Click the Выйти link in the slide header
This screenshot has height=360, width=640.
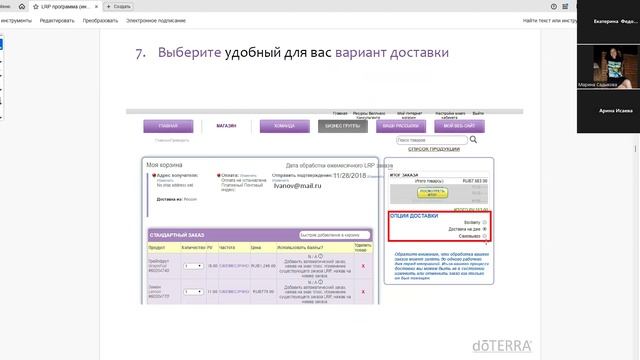click(478, 113)
